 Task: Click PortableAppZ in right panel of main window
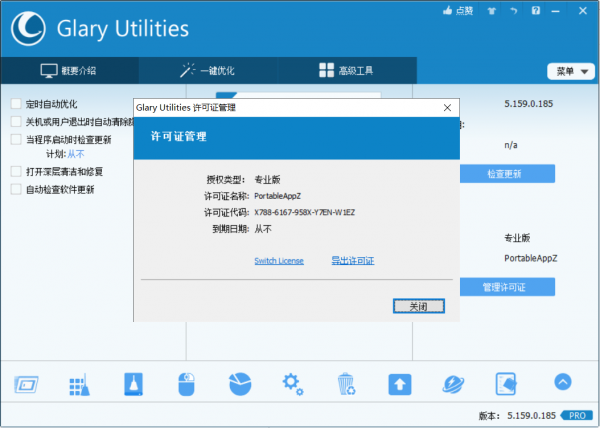(531, 259)
